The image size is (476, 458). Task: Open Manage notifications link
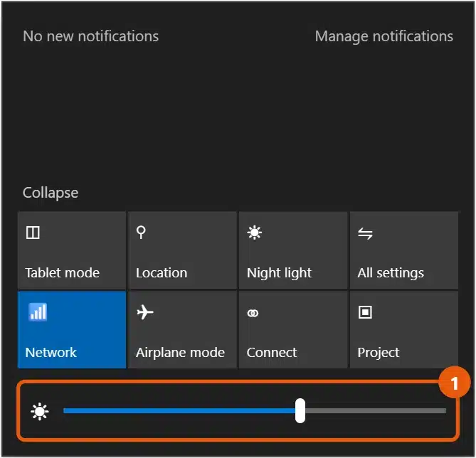384,36
